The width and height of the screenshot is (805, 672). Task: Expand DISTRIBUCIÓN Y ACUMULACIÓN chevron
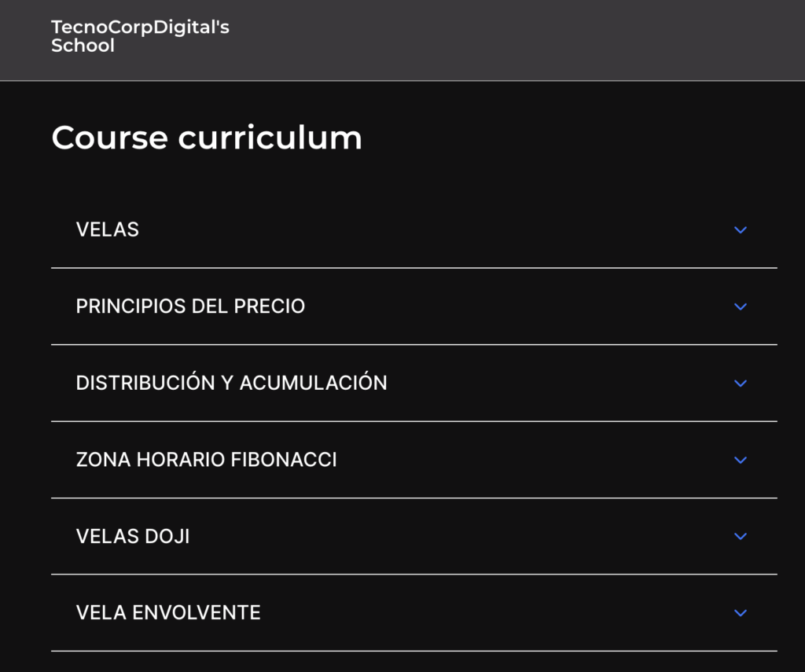pos(741,383)
